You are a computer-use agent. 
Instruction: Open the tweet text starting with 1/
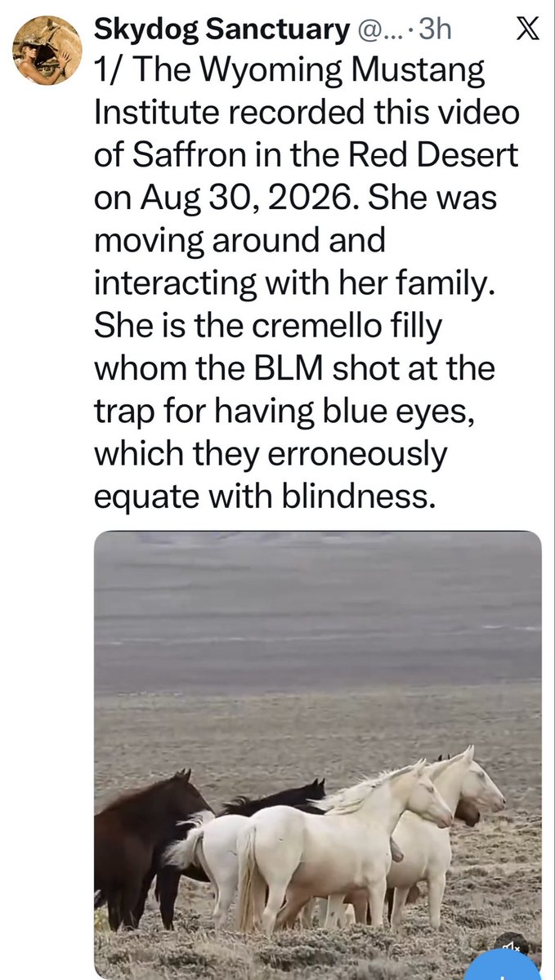tap(307, 284)
